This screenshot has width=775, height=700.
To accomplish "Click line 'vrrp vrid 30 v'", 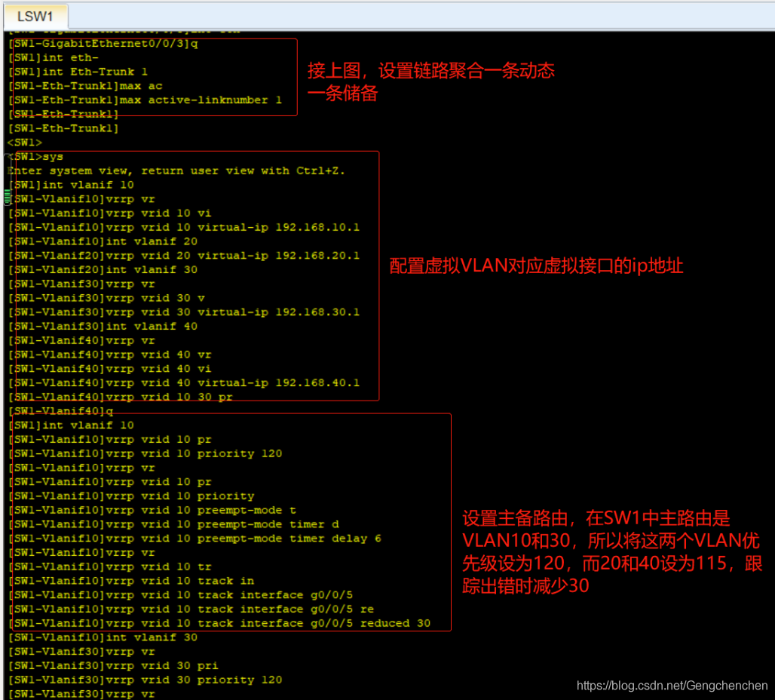I will [x=106, y=298].
